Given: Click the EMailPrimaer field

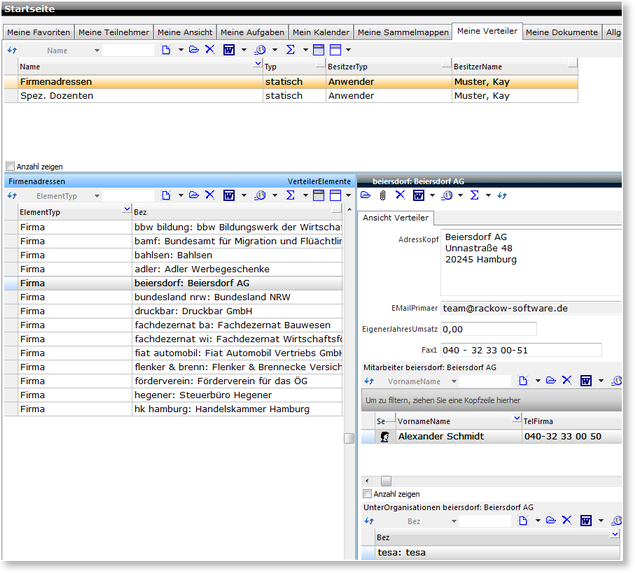Looking at the screenshot, I should pyautogui.click(x=531, y=308).
